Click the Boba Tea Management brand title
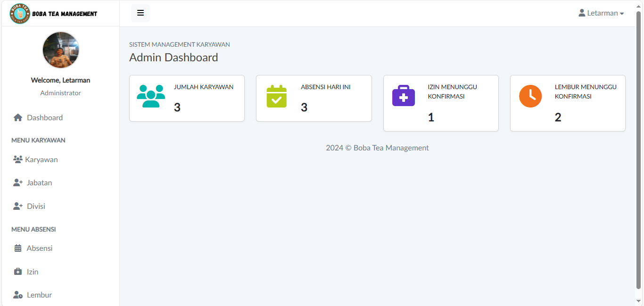644x306 pixels. point(65,14)
